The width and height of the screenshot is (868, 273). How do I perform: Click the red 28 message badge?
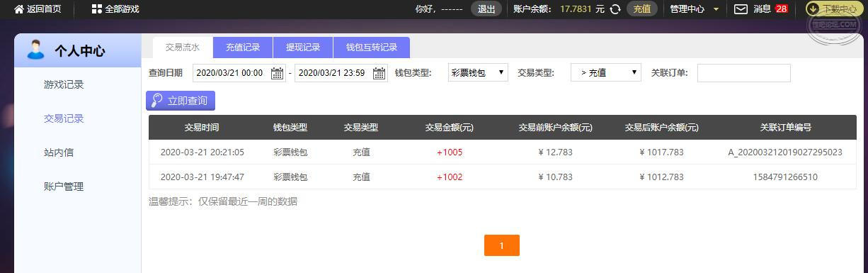tap(782, 9)
